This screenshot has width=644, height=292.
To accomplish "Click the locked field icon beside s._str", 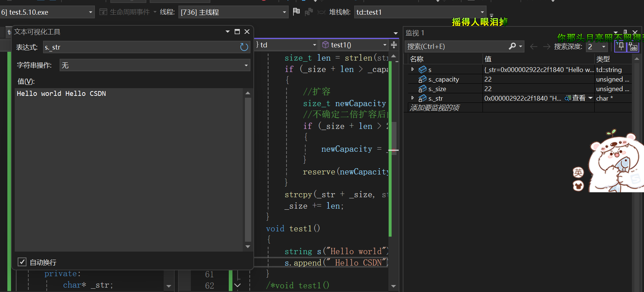I will point(423,98).
